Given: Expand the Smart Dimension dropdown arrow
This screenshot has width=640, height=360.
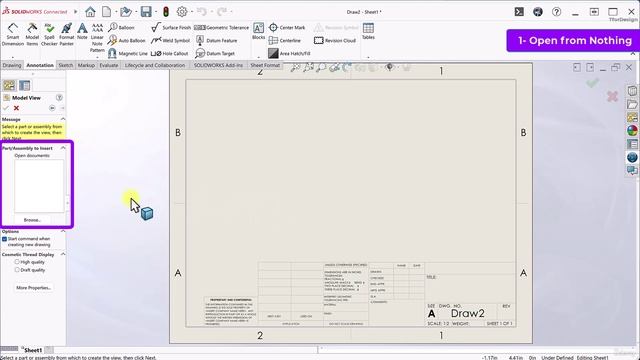Looking at the screenshot, I should [13, 57].
